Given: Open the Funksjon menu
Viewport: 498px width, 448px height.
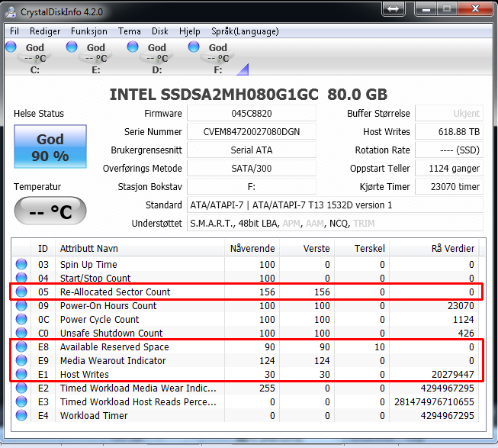Looking at the screenshot, I should [89, 31].
